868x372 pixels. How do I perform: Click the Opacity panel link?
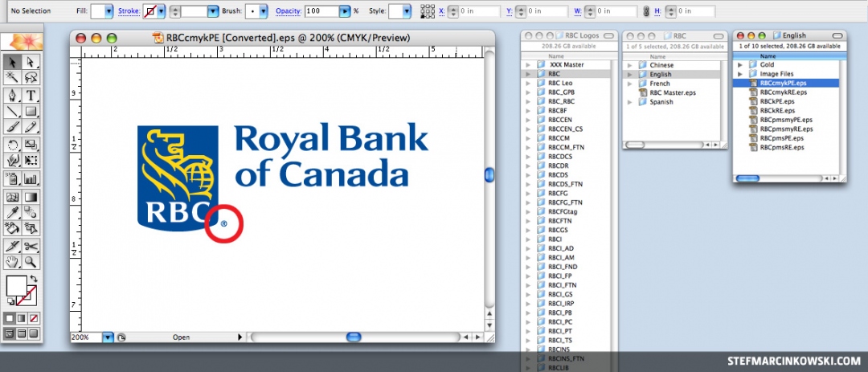[x=289, y=11]
